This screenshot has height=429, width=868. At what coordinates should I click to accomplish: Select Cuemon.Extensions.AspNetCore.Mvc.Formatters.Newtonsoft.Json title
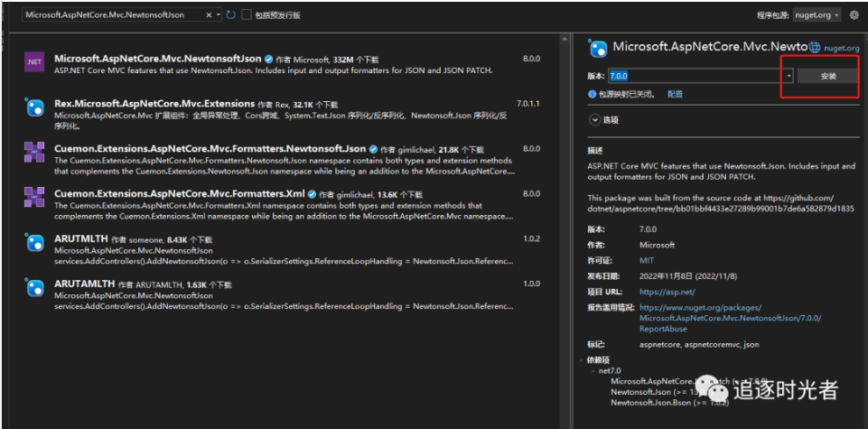pos(210,148)
